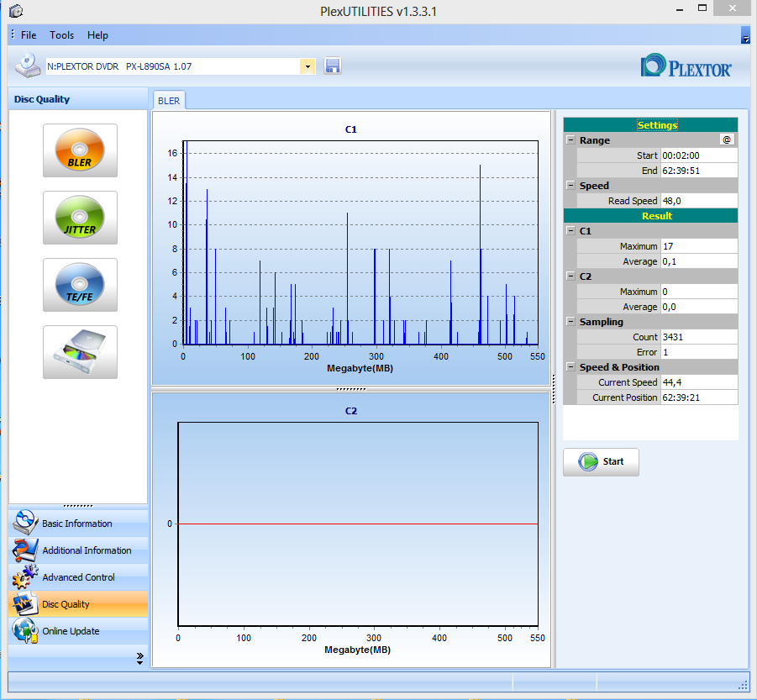The height and width of the screenshot is (700, 757).
Task: Go to Additional Information
Action: click(78, 550)
